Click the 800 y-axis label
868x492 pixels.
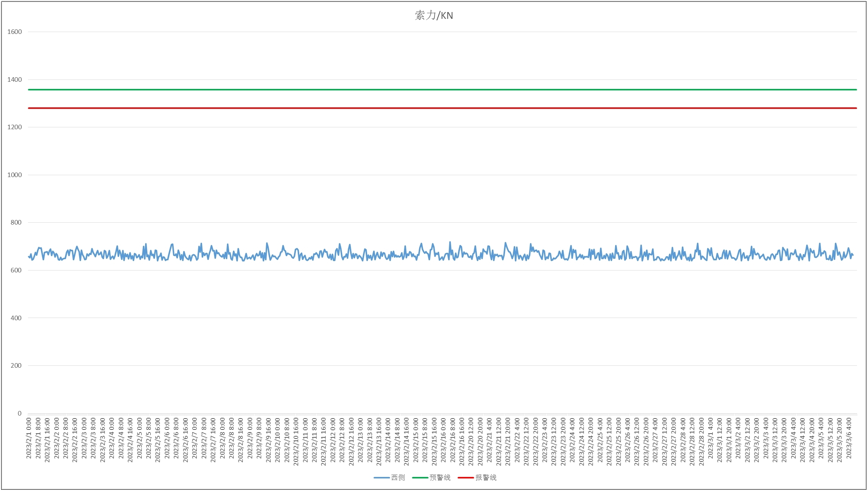click(x=16, y=223)
